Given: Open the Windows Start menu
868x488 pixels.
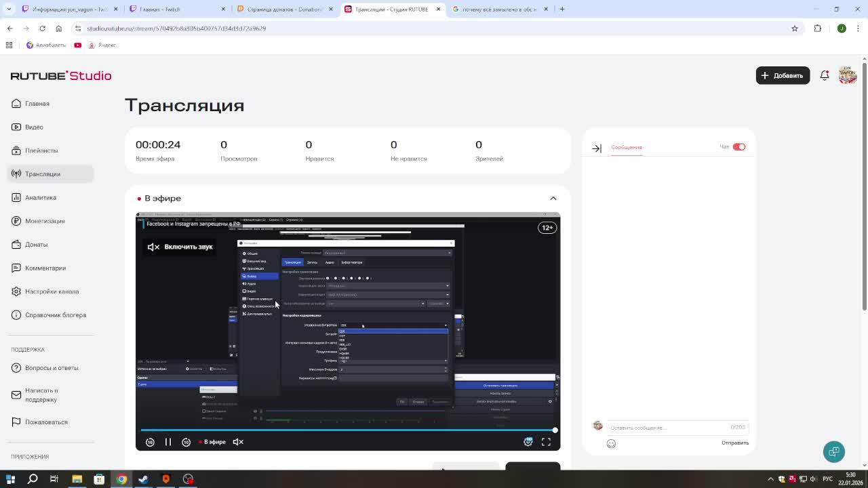Looking at the screenshot, I should (x=10, y=479).
